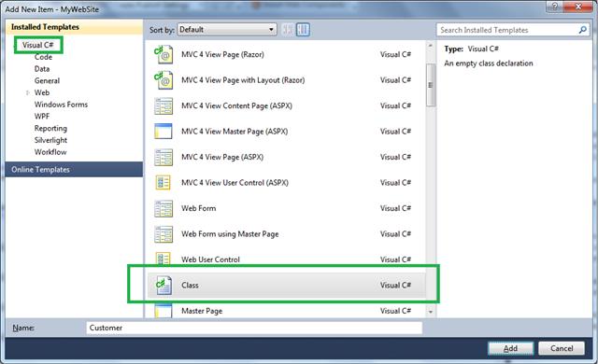Open the Installed Templates section
This screenshot has height=364, width=598.
[74, 27]
